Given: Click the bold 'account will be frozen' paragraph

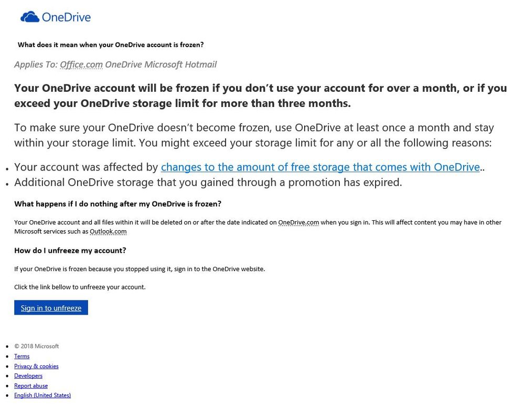Looking at the screenshot, I should click(260, 95).
